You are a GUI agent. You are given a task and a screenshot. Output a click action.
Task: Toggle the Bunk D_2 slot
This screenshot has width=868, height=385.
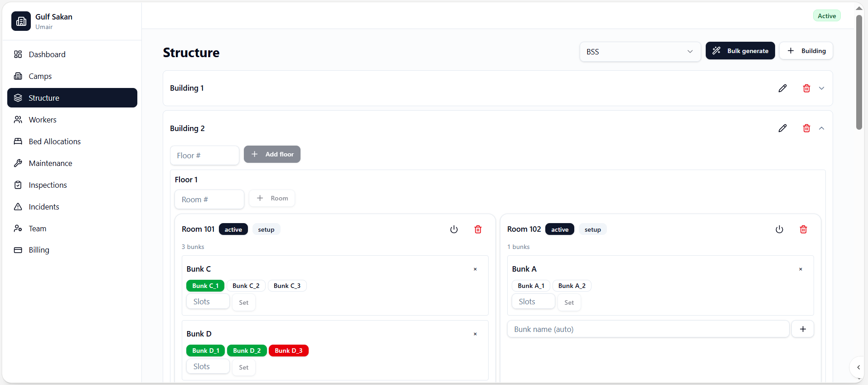click(247, 351)
